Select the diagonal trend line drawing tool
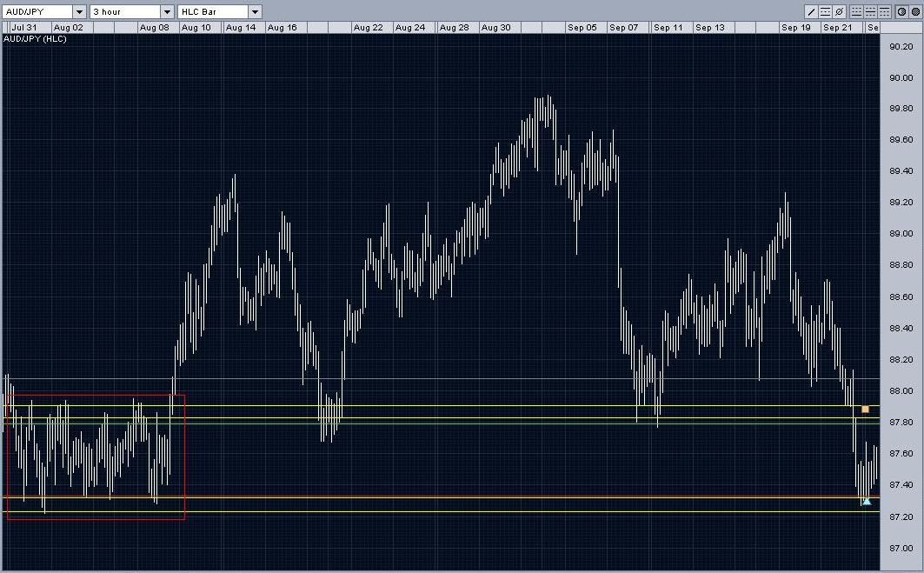The width and height of the screenshot is (924, 573). point(812,12)
